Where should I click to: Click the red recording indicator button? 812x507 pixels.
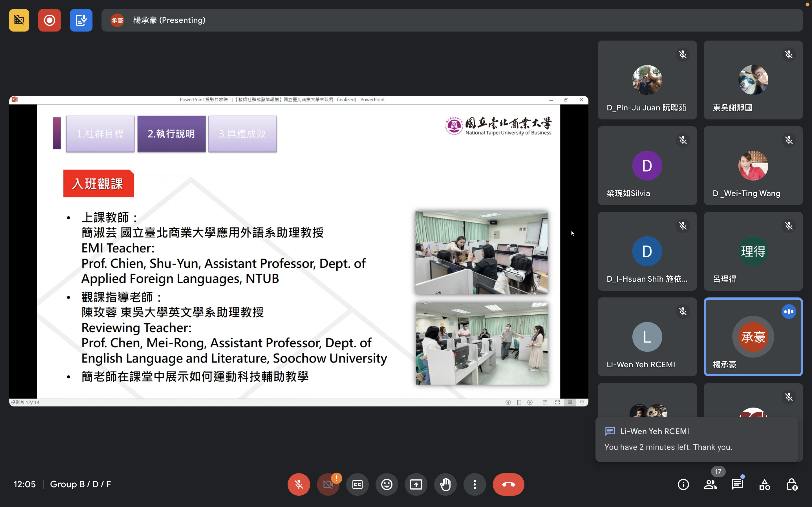point(49,20)
